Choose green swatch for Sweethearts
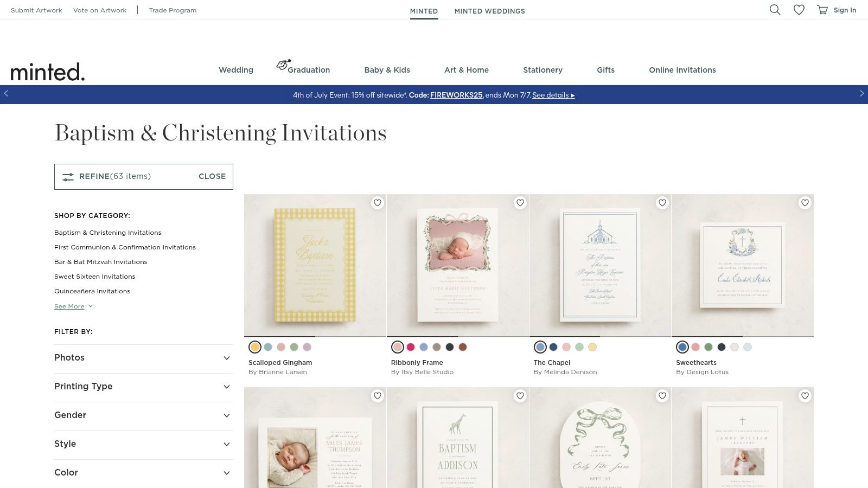 click(709, 347)
